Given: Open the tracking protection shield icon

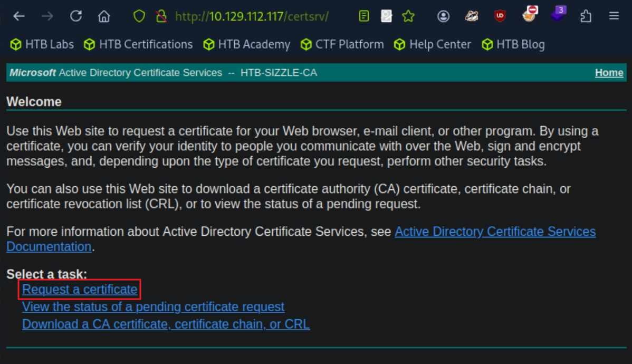Looking at the screenshot, I should point(139,16).
